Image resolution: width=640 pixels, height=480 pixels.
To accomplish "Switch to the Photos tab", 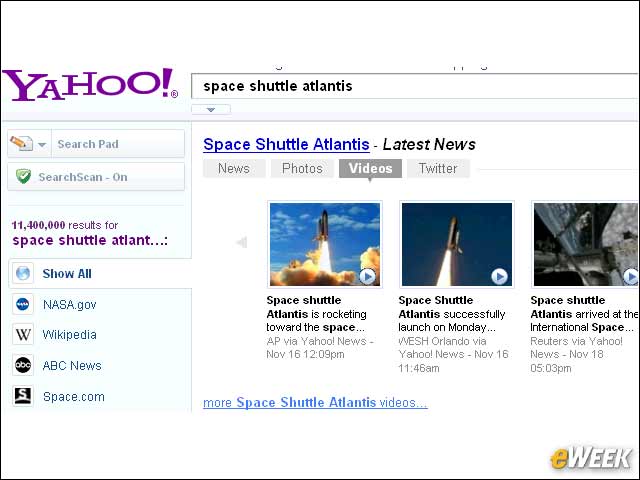I will pos(302,168).
